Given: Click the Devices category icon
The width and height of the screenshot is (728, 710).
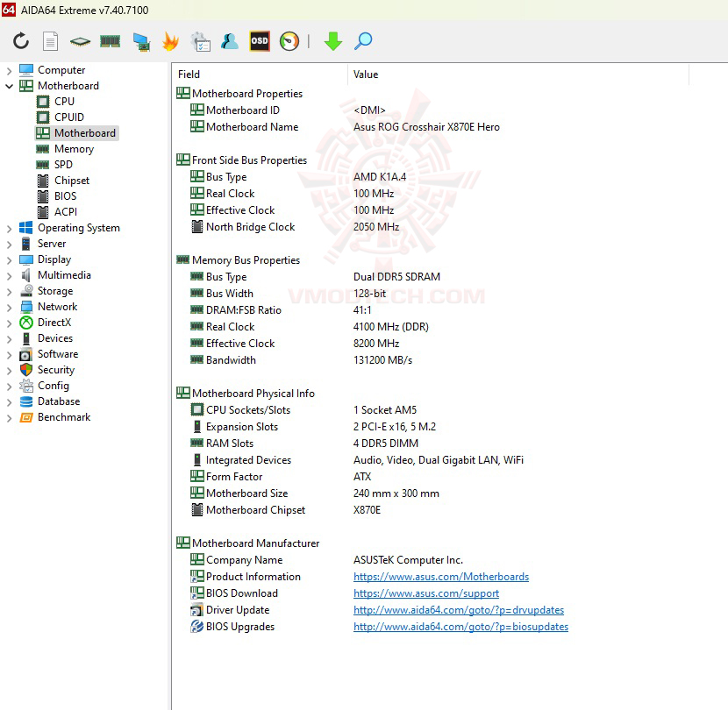Looking at the screenshot, I should (26, 338).
